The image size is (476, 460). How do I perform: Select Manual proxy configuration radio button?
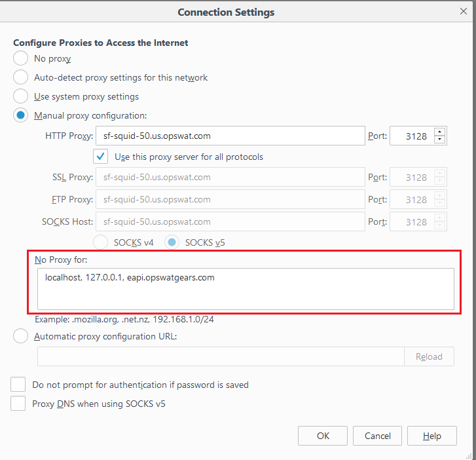(21, 115)
